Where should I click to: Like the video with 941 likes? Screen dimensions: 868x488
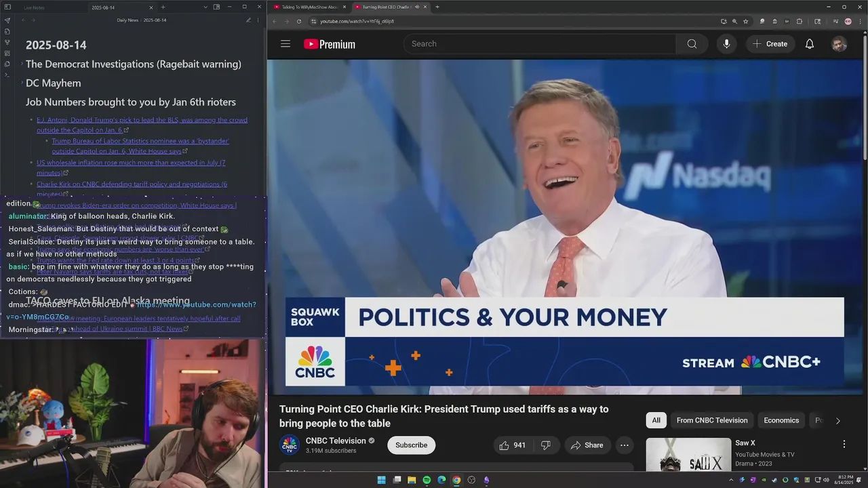tap(513, 445)
